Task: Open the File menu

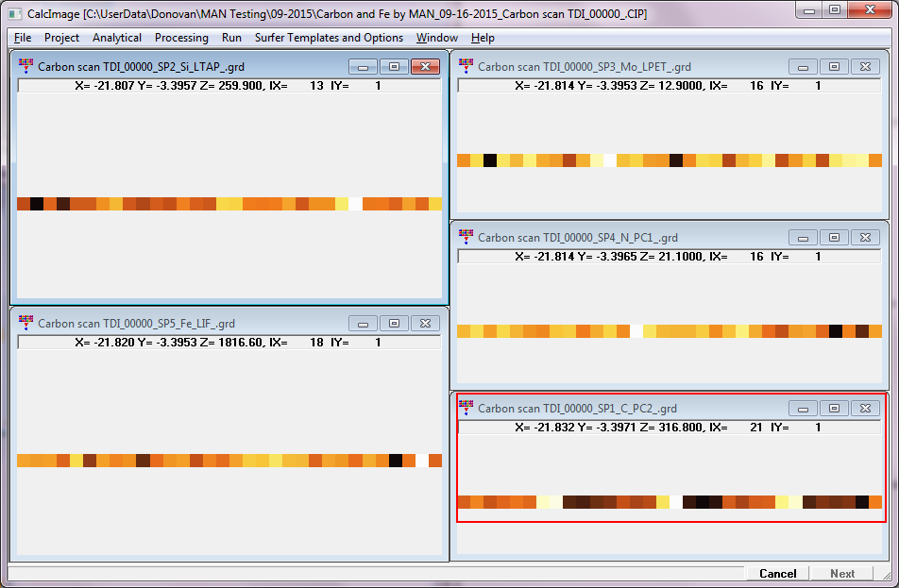Action: pyautogui.click(x=23, y=38)
